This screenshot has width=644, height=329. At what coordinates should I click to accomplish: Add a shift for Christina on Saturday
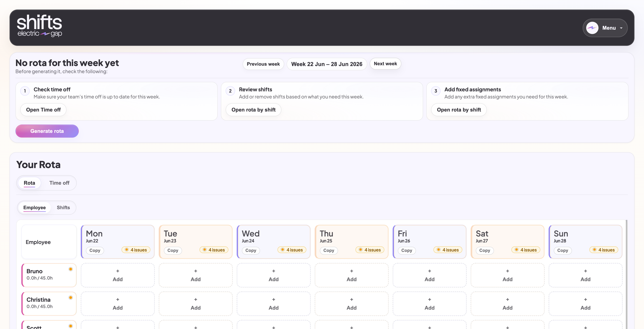point(508,304)
